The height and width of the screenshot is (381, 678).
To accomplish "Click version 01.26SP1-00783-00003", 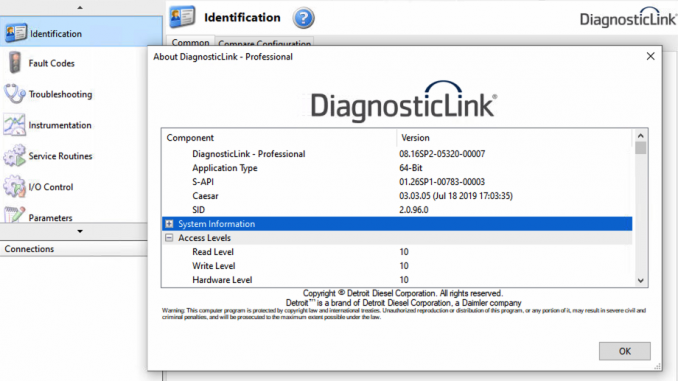I will point(441,182).
